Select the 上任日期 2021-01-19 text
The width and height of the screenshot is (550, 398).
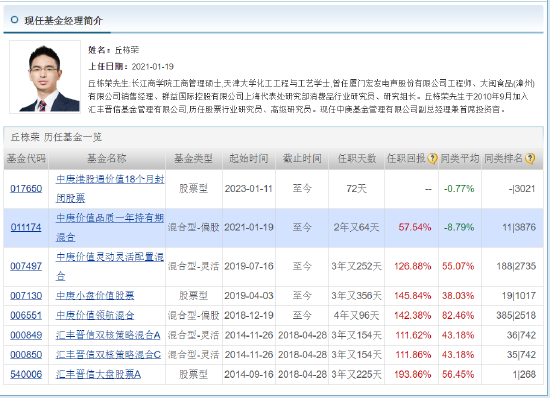[x=131, y=67]
